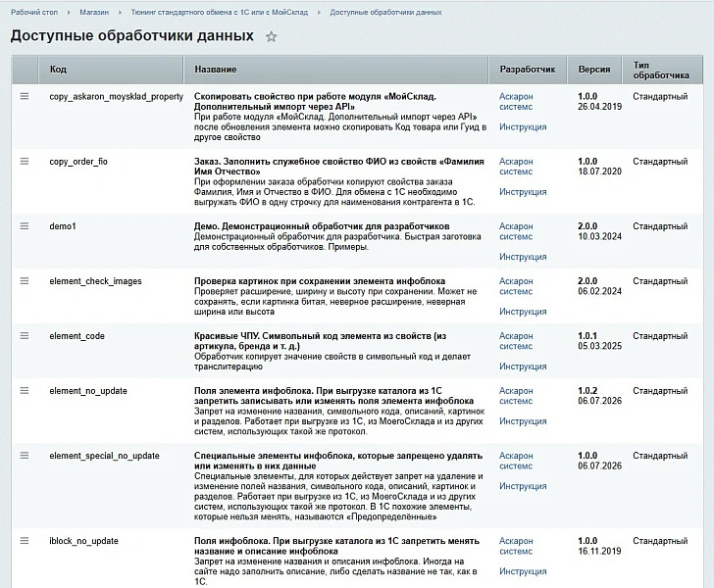Select code text element_check_images
The height and width of the screenshot is (588, 714).
(x=96, y=281)
